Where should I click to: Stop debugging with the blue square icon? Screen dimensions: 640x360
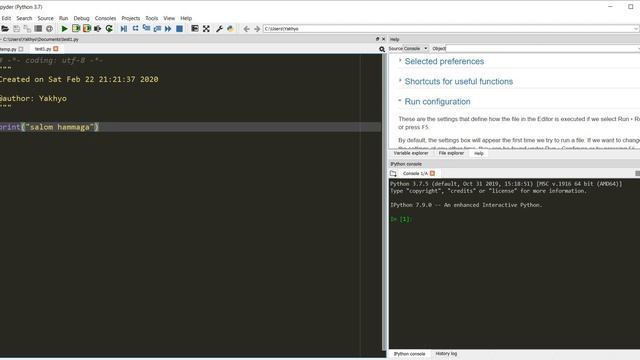(179, 29)
